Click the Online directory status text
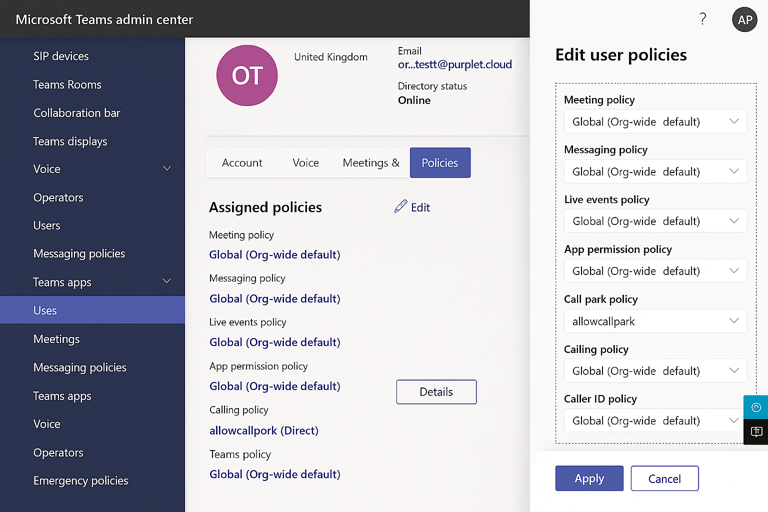Viewport: 768px width, 512px height. click(x=414, y=100)
